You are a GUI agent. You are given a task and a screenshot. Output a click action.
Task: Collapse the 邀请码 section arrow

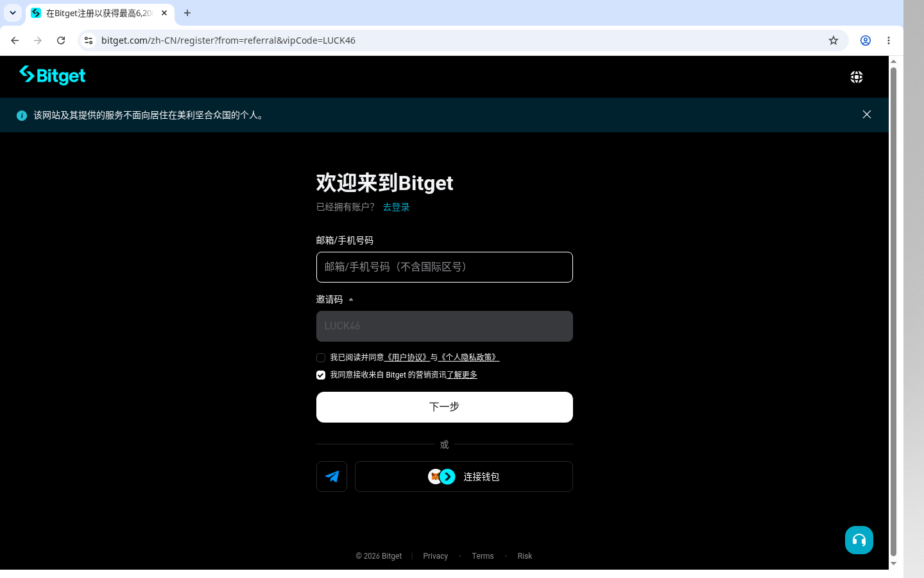pos(351,300)
